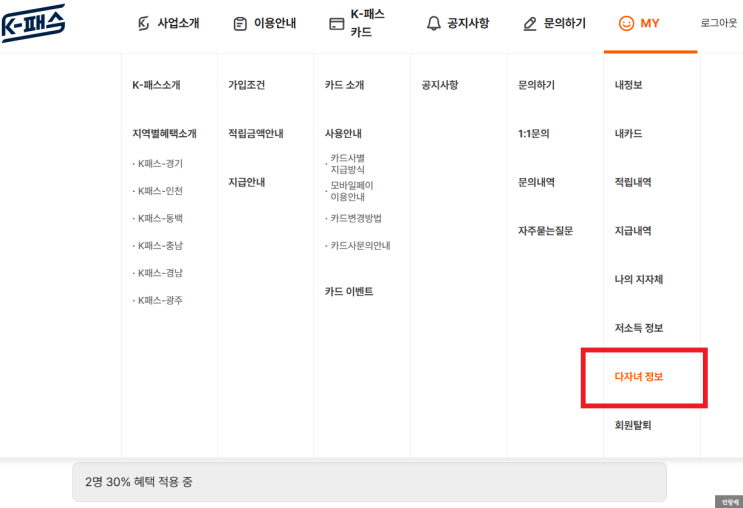Open 회원탈퇴 under MY
The width and height of the screenshot is (743, 508).
coord(633,425)
